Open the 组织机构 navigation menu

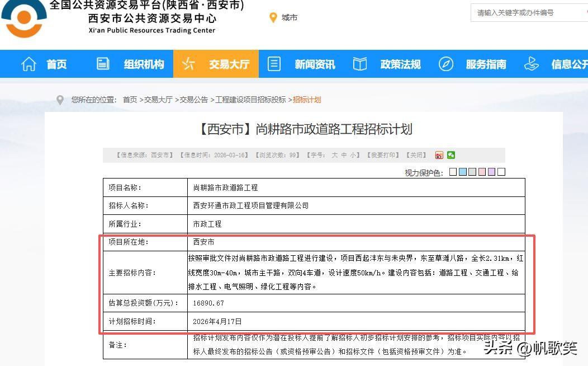point(143,63)
